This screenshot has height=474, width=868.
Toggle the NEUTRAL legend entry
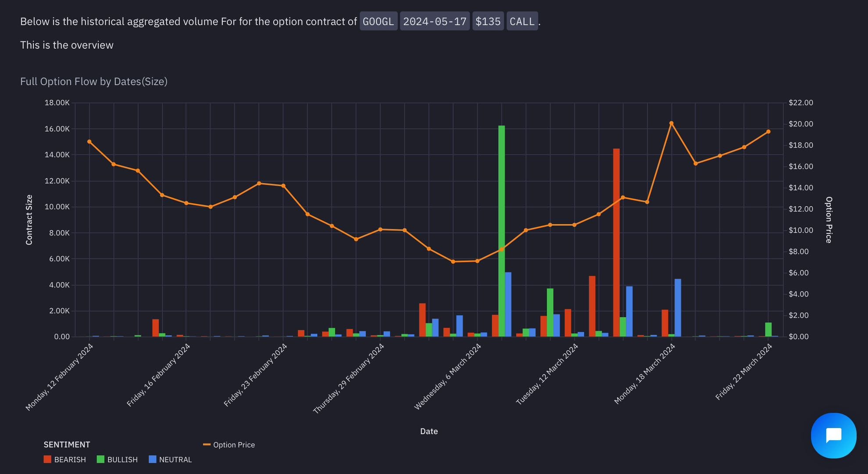(175, 460)
